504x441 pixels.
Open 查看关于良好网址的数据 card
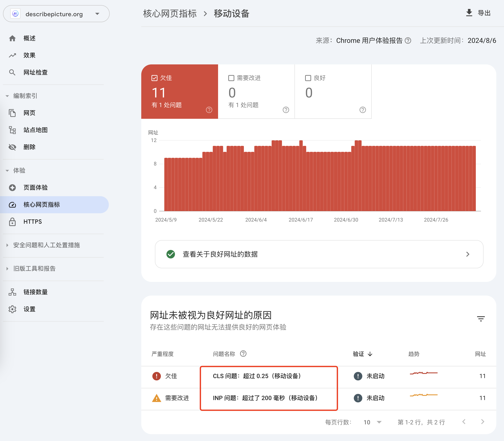(319, 254)
